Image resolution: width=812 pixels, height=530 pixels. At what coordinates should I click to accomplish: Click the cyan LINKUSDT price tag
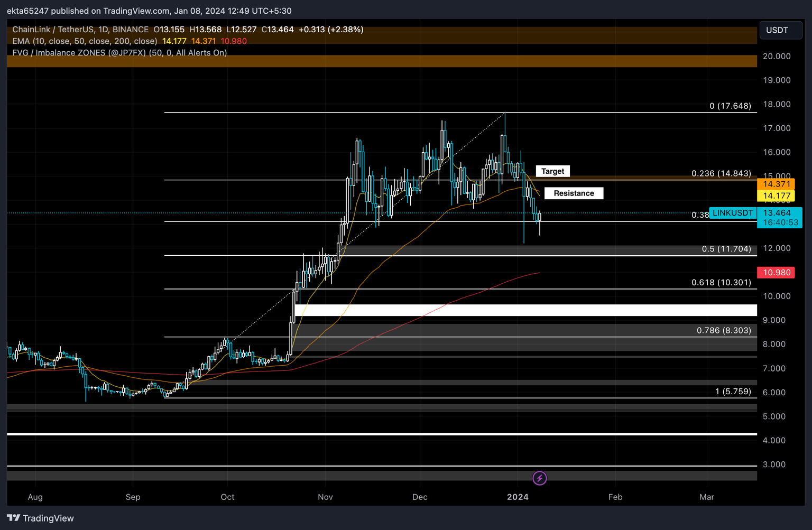tap(733, 213)
